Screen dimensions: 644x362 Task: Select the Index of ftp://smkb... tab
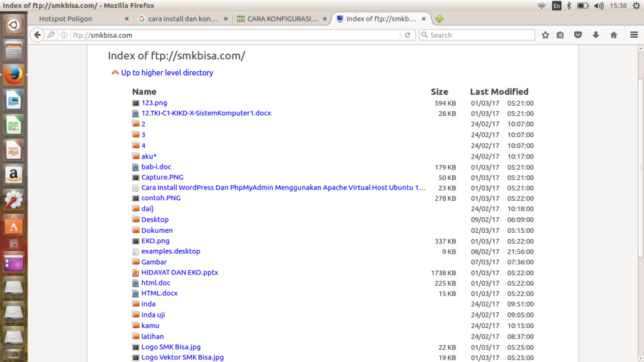pos(381,19)
